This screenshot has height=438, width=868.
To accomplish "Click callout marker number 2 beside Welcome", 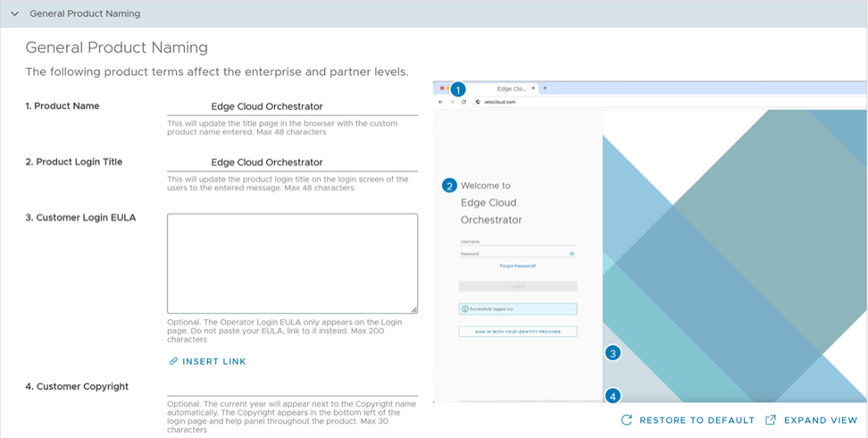I will (x=449, y=186).
